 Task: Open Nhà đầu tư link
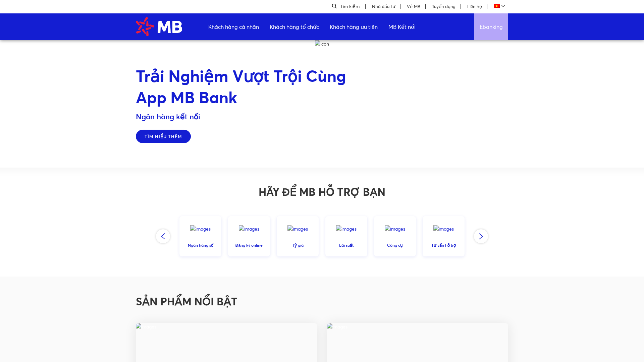pyautogui.click(x=383, y=6)
